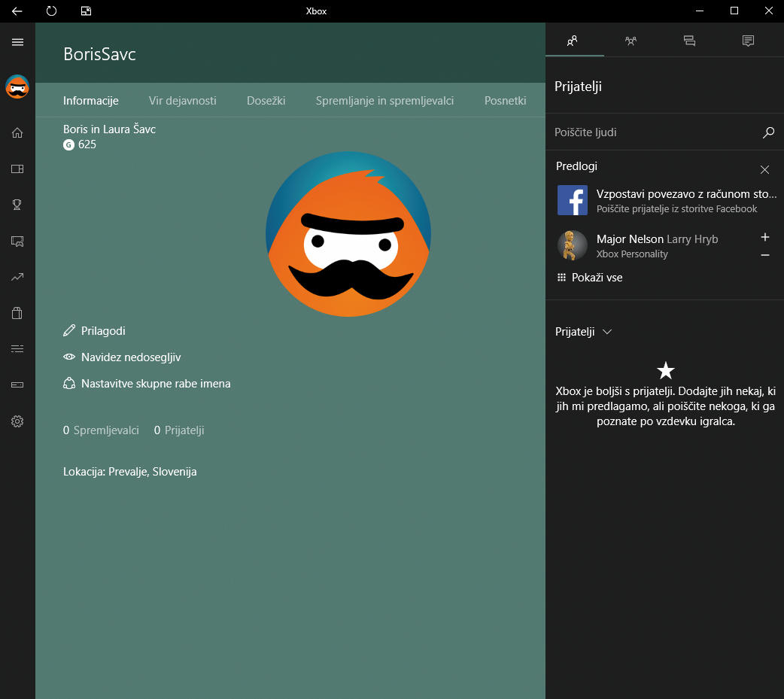Switch to Vir dejavnosti tab
784x699 pixels.
coord(183,101)
